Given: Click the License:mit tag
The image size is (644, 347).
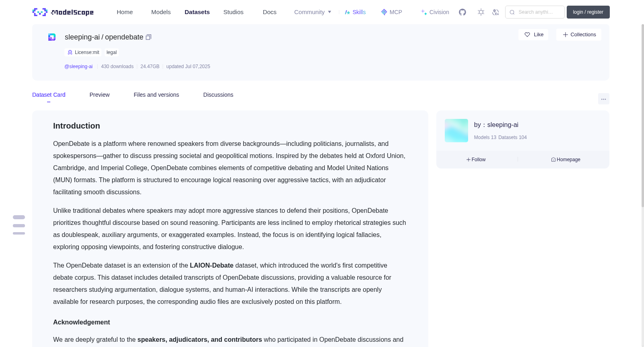Looking at the screenshot, I should coord(83,52).
